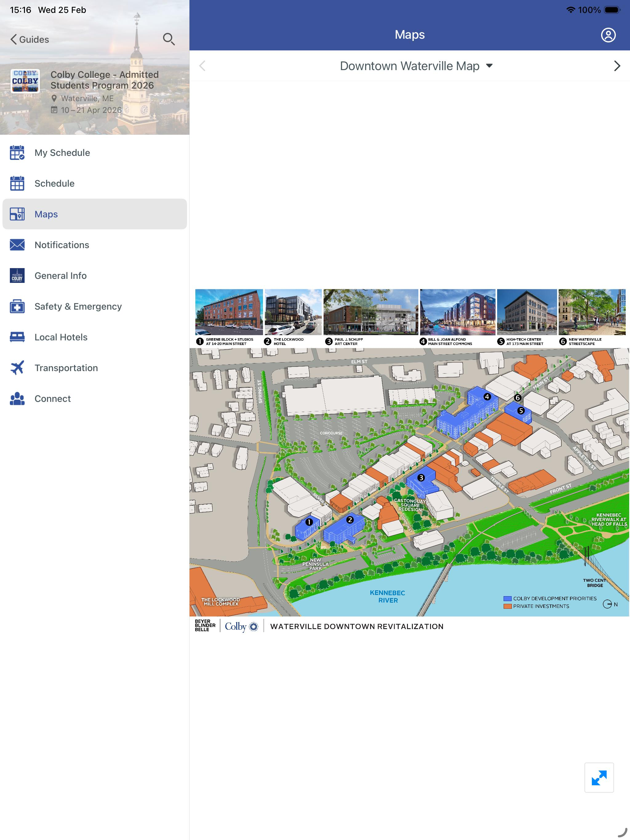Tap the fullscreen expand map icon

coord(599,777)
